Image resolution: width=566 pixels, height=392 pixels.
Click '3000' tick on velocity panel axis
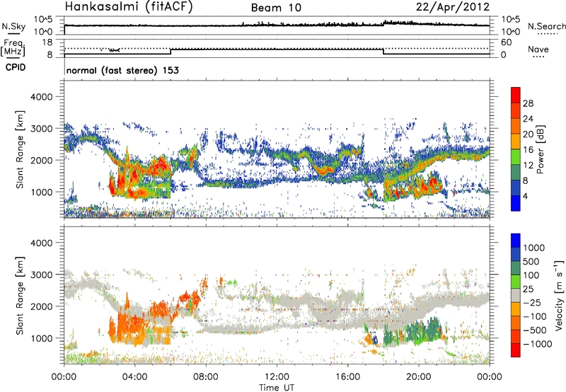coord(41,275)
